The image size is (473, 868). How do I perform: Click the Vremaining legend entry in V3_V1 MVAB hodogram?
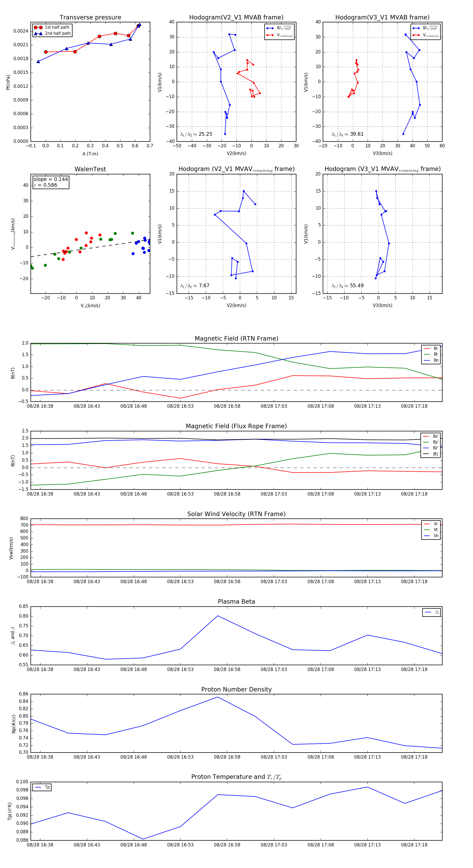point(425,35)
